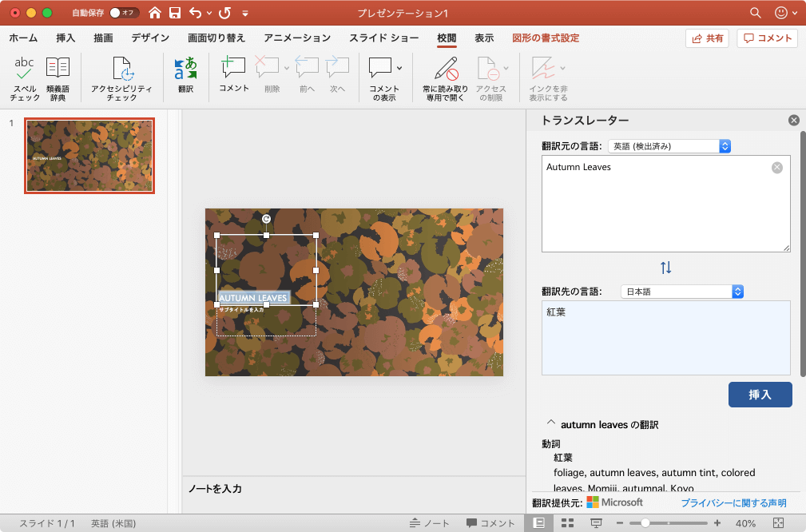This screenshot has height=532, width=806.
Task: Click the zoom slider handle
Action: click(645, 523)
